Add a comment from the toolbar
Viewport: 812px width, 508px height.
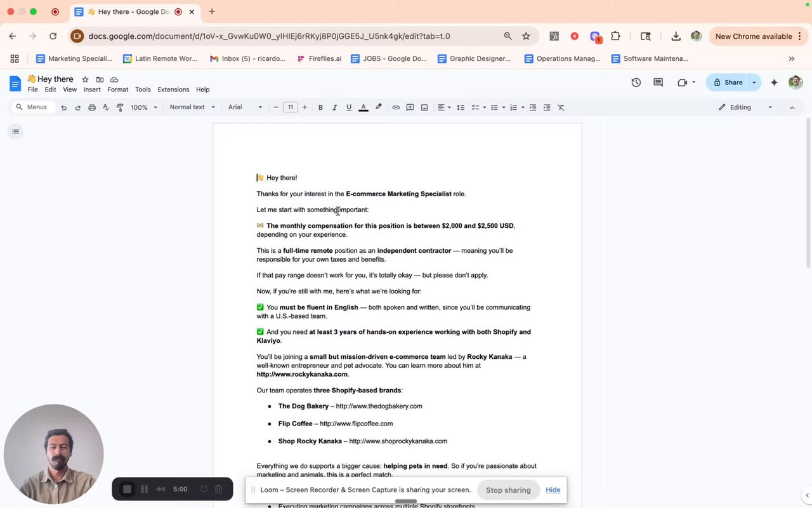click(x=410, y=107)
